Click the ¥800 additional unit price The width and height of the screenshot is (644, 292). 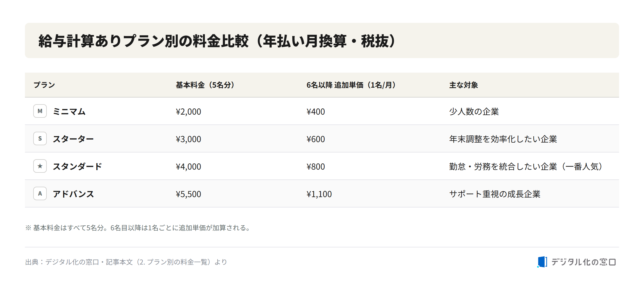(x=316, y=166)
